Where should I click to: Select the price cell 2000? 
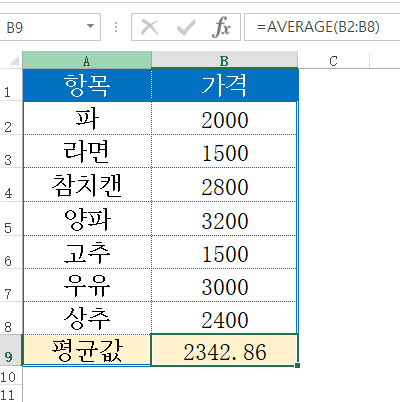[x=224, y=118]
